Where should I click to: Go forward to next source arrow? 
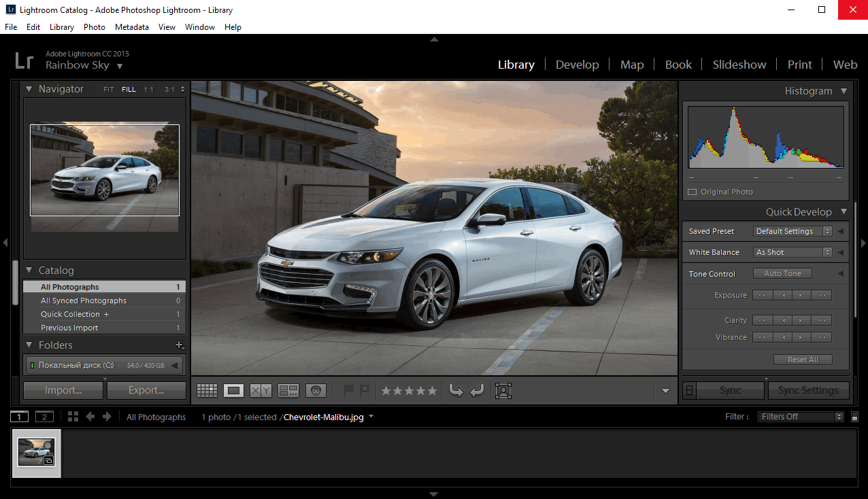pos(107,417)
